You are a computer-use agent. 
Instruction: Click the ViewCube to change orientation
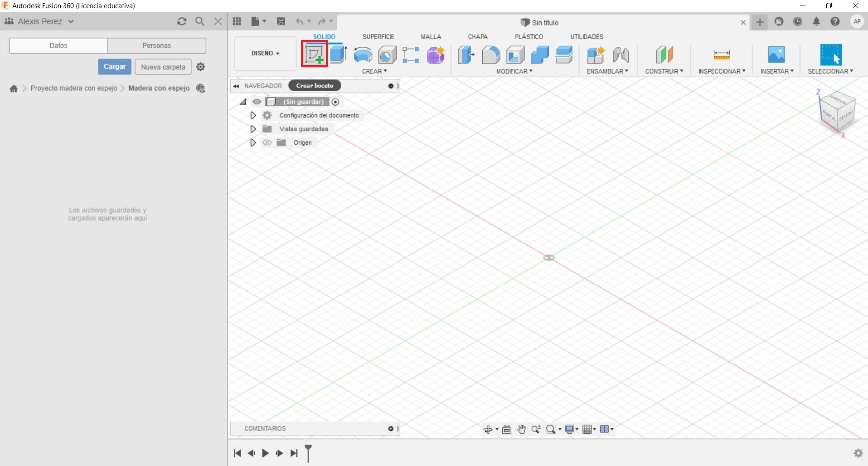pos(837,112)
